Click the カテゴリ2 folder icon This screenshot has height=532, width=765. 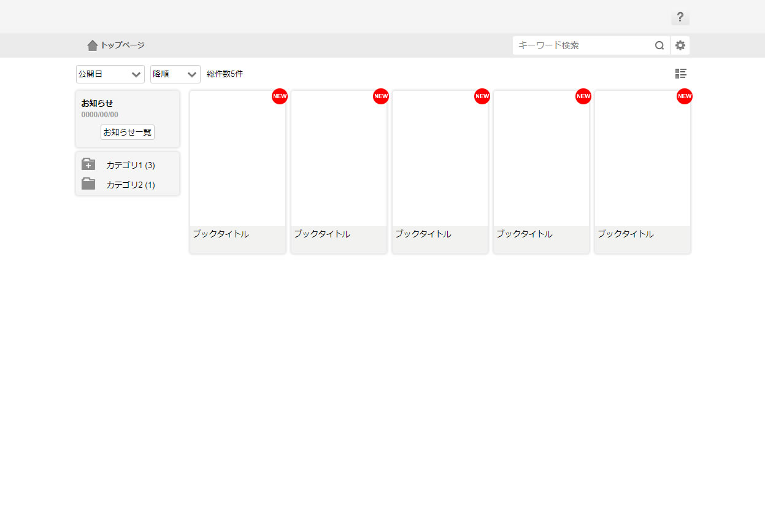tap(88, 184)
